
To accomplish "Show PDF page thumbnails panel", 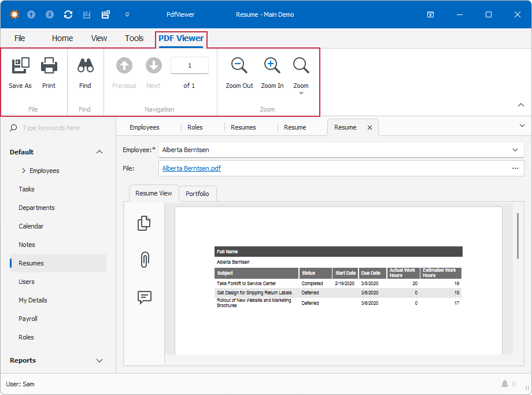I will pyautogui.click(x=144, y=223).
